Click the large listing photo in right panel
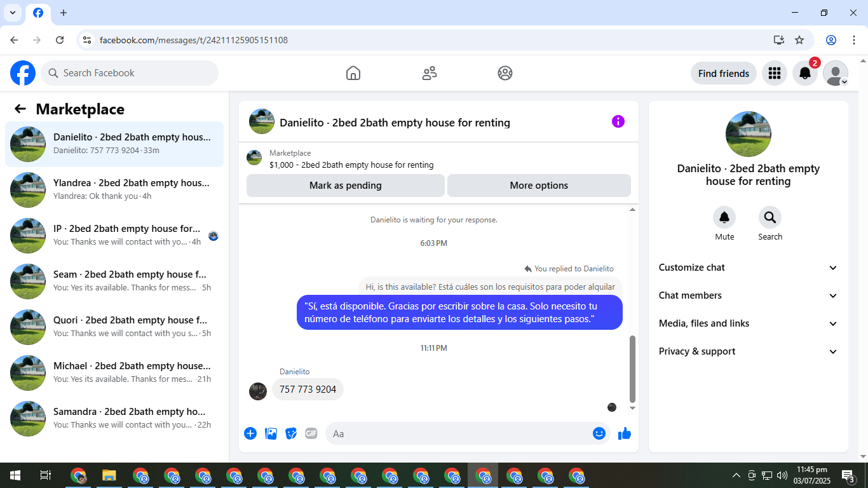This screenshot has height=488, width=868. pyautogui.click(x=749, y=134)
